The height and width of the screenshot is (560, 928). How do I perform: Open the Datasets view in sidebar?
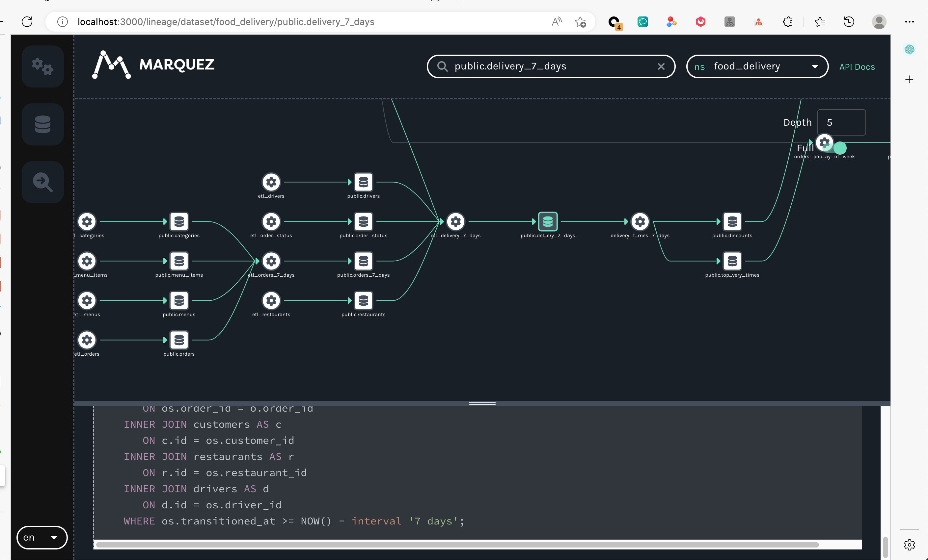click(42, 124)
